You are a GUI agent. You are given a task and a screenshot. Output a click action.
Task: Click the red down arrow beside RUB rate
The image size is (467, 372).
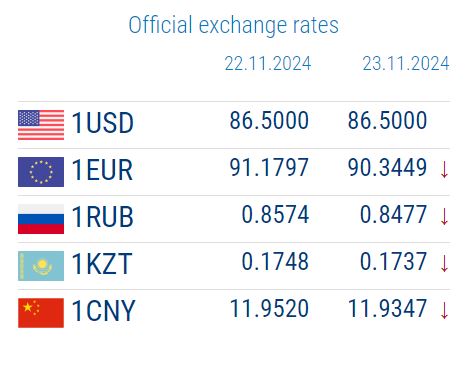coord(444,217)
